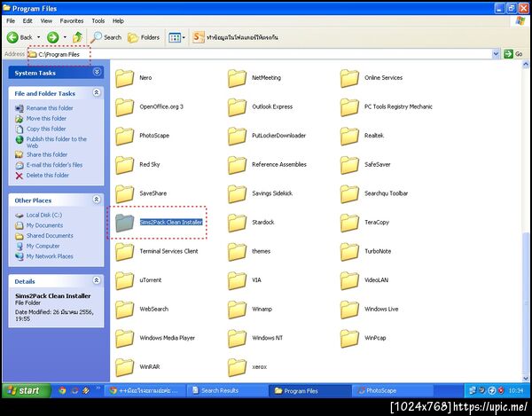Open the Windows Start menu
Viewport: 532px width, 416px height.
click(26, 390)
